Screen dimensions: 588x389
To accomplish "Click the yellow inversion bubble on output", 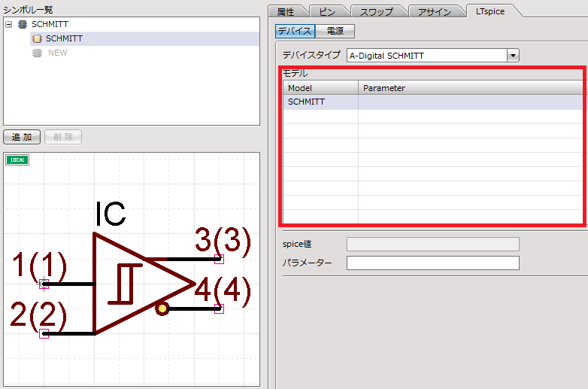I will coord(161,308).
